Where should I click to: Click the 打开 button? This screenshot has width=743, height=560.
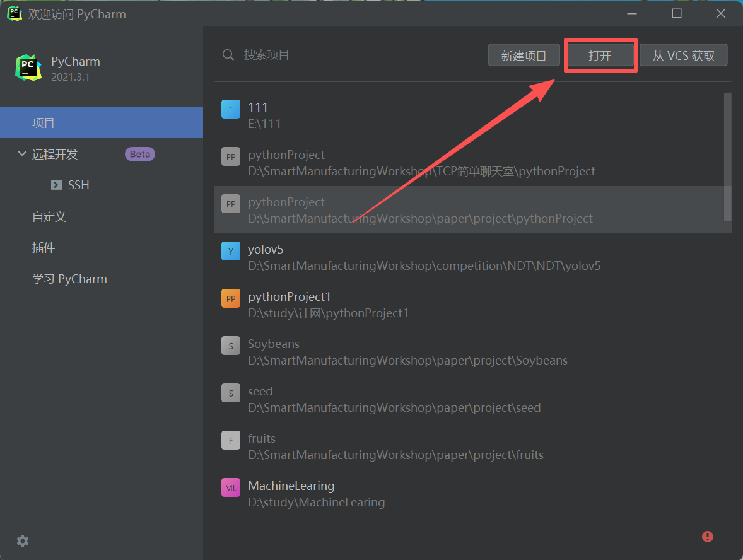coord(600,55)
